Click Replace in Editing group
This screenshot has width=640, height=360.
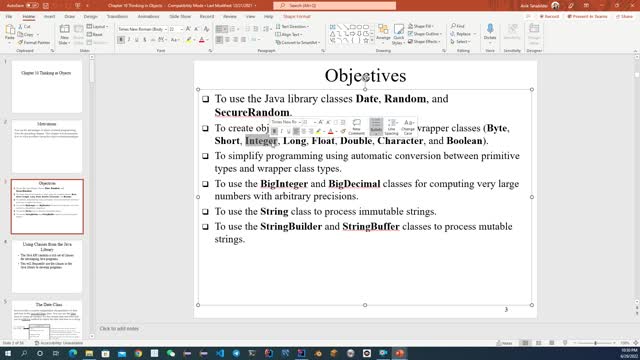pos(463,34)
